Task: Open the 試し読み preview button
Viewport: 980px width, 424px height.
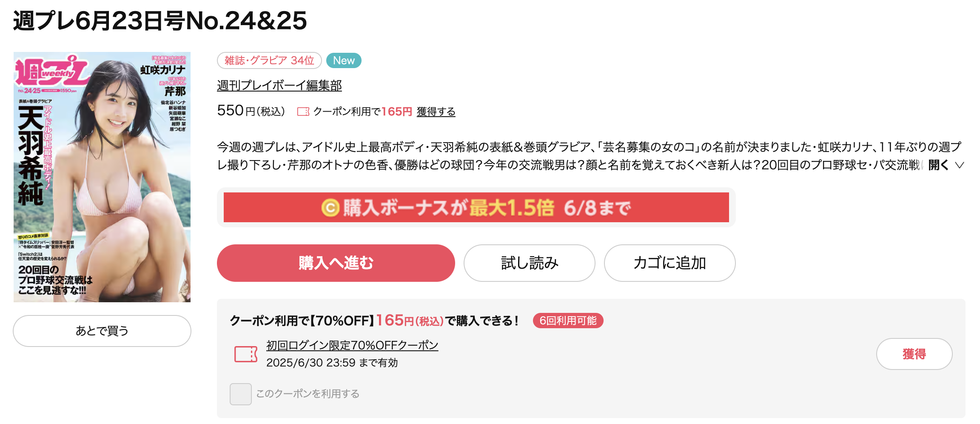Action: click(x=530, y=263)
